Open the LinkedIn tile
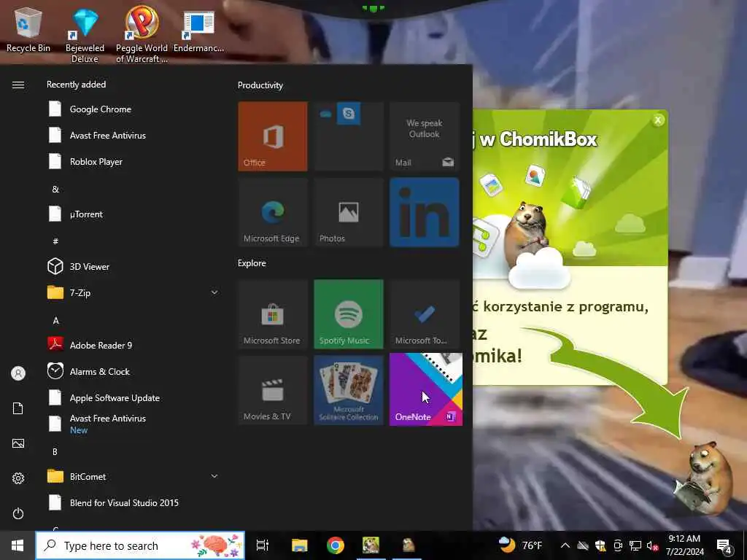 424,212
